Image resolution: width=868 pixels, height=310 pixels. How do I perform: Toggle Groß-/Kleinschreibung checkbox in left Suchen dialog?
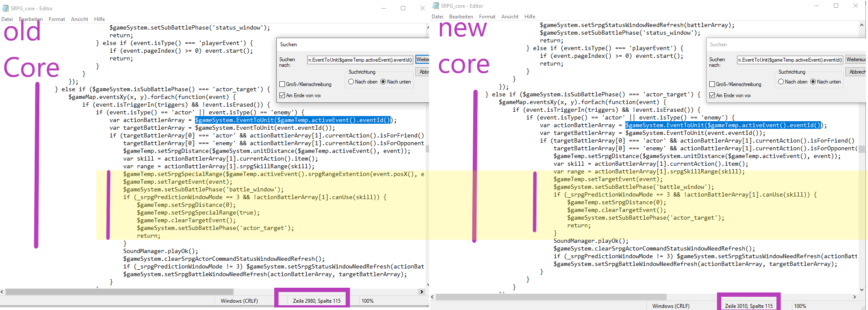(x=282, y=84)
